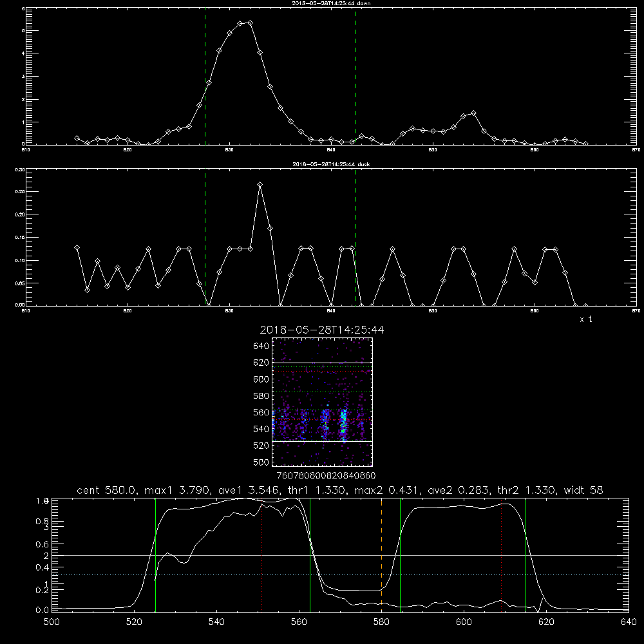
Task: Click the '820' x-axis label under the dawn plot
Action: (x=128, y=150)
